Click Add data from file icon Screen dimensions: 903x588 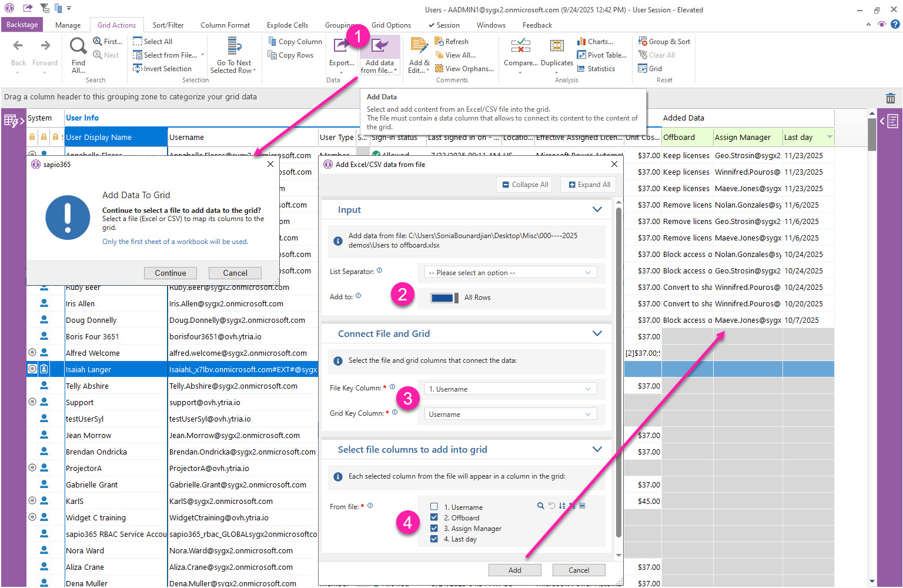380,47
